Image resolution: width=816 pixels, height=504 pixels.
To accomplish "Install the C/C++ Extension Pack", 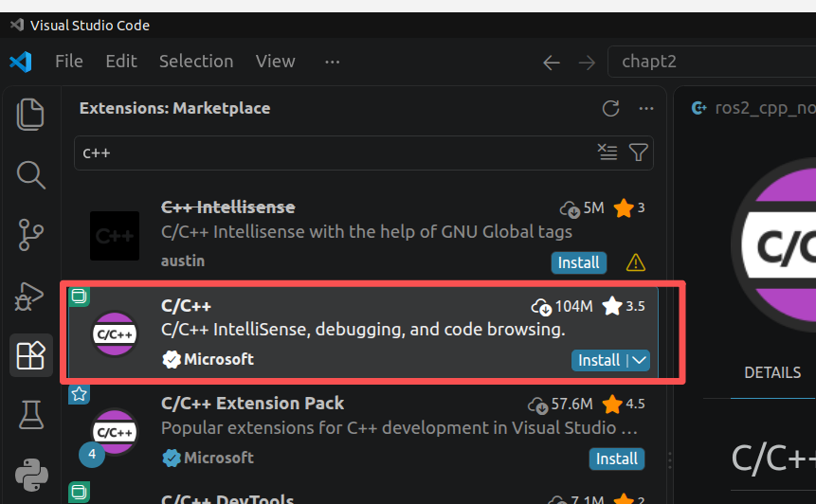I will coord(617,459).
